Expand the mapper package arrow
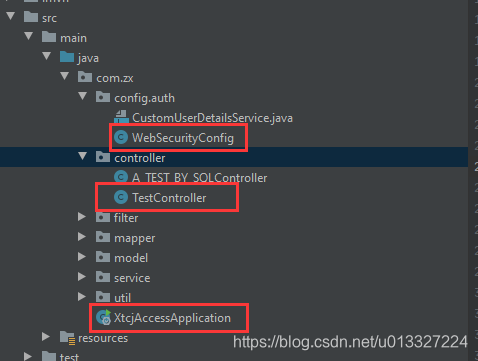Image resolution: width=478 pixels, height=361 pixels. [82, 237]
